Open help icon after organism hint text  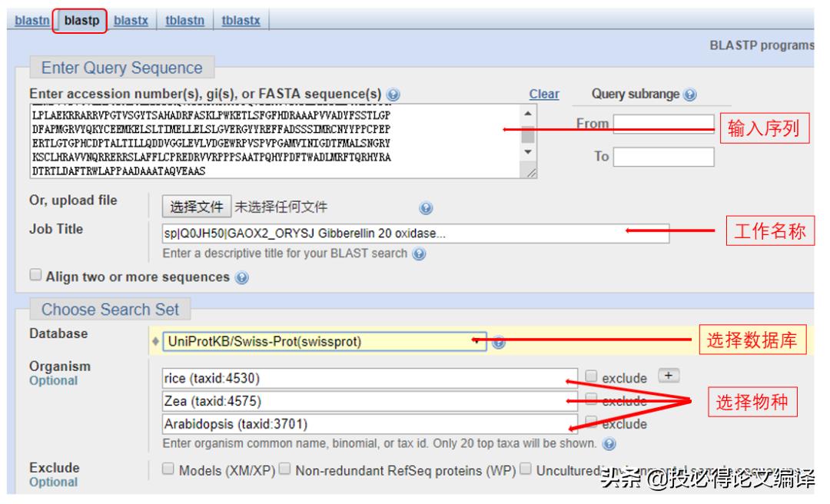[609, 443]
